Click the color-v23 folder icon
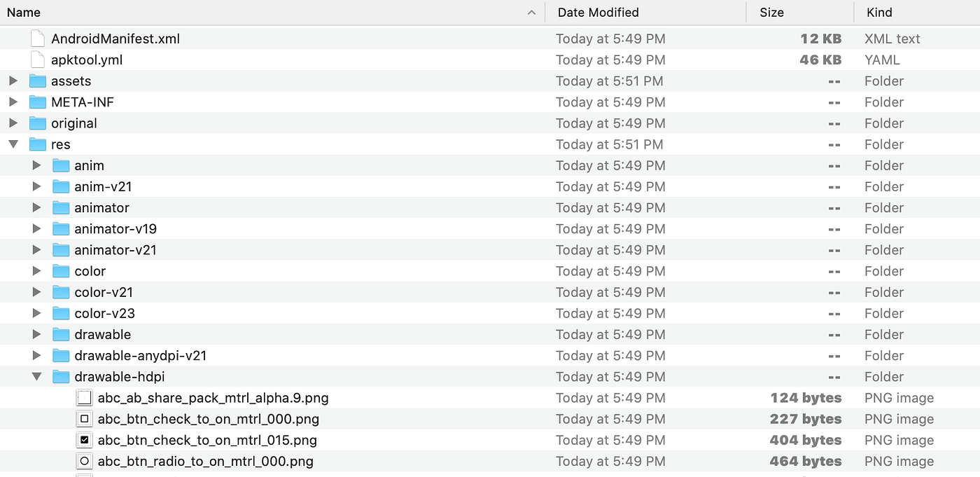This screenshot has height=477, width=980. (x=61, y=313)
